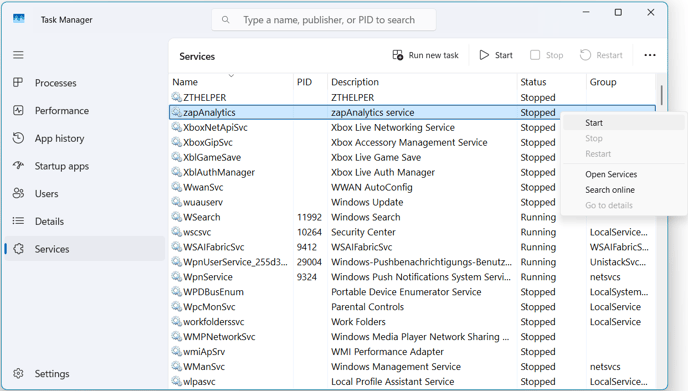Image resolution: width=688 pixels, height=391 pixels.
Task: Open the three-dot more options menu
Action: [650, 55]
